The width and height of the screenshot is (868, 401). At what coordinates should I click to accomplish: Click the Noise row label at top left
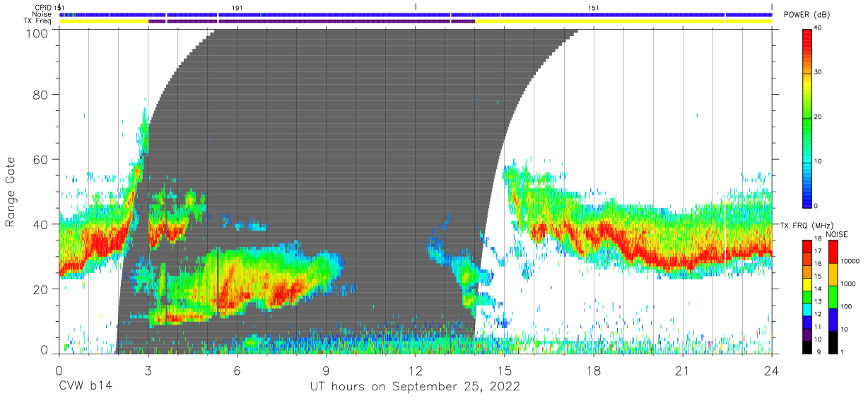(41, 14)
